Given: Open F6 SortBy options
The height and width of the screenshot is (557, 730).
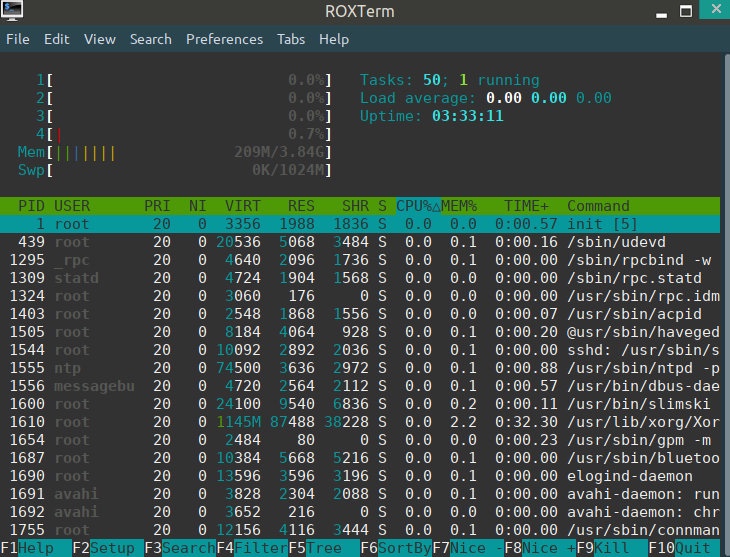Looking at the screenshot, I should pyautogui.click(x=395, y=548).
